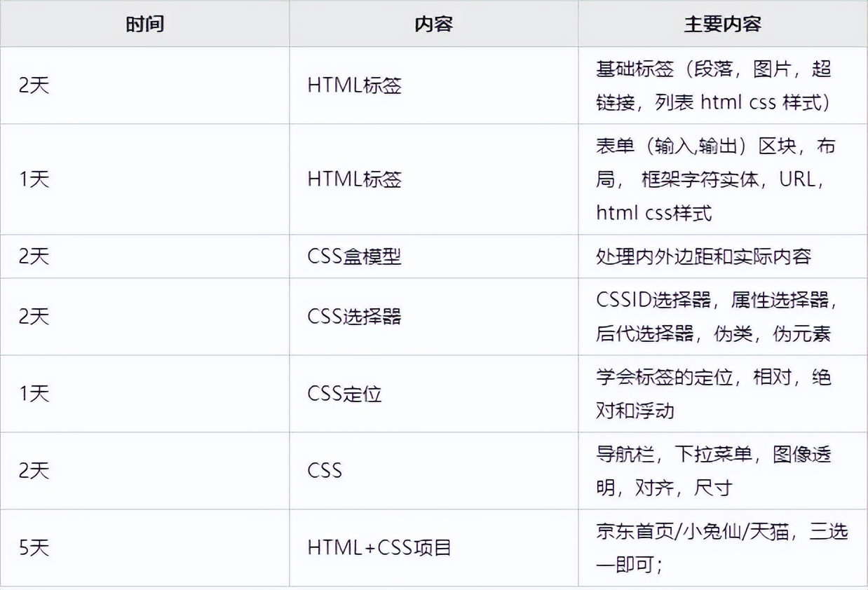Screen dimensions: 868x590
Task: Click the CSSID选择器 description text
Action: pos(714,299)
